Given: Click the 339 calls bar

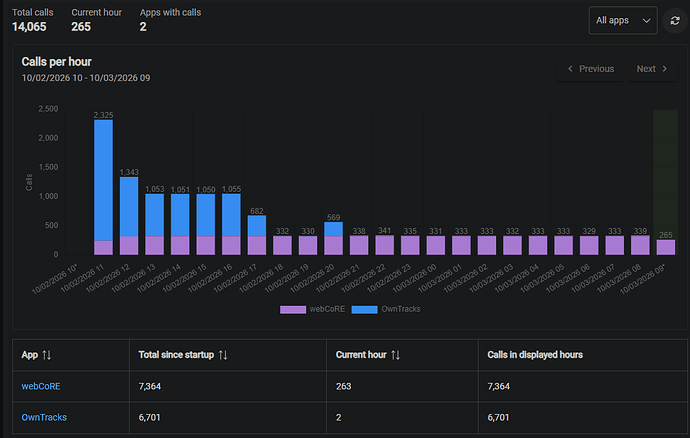Looking at the screenshot, I should (640, 245).
